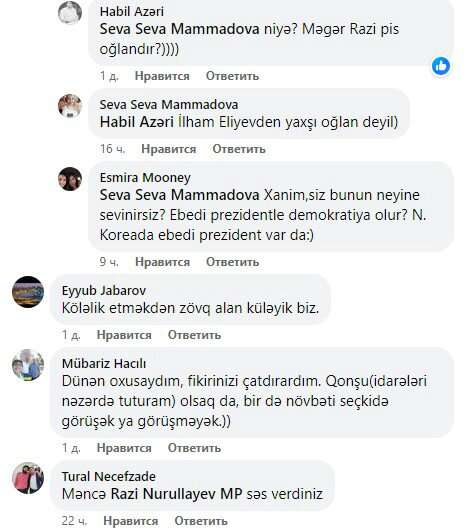
Task: Like Tural Necefzade's comment
Action: coord(131,521)
